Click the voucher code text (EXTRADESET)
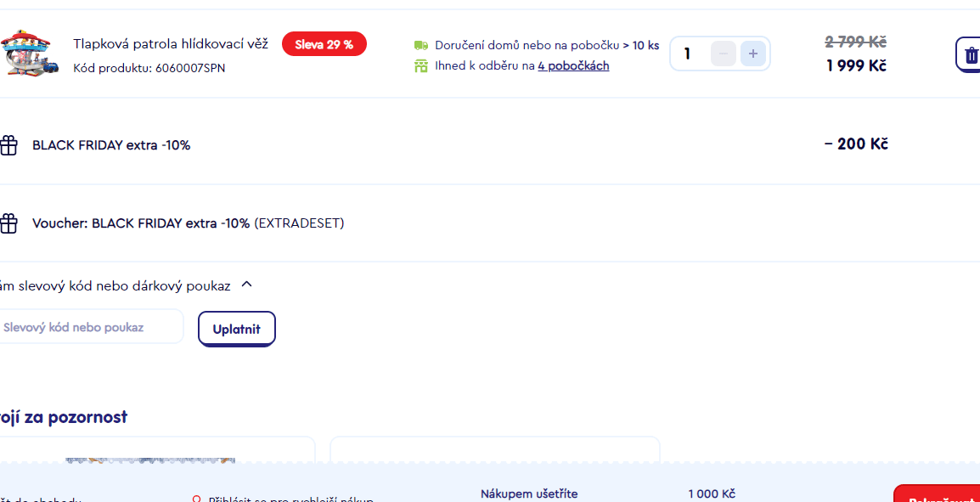This screenshot has width=980, height=502. [x=299, y=223]
